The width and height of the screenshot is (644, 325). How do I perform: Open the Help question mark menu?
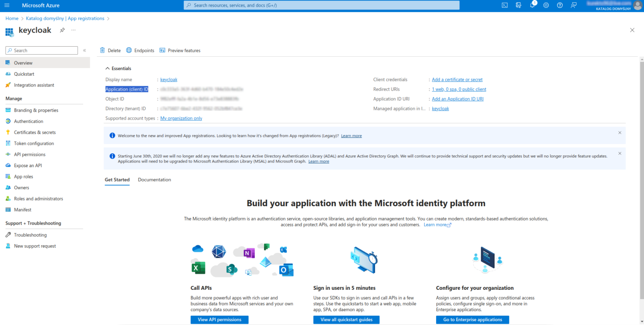point(560,5)
